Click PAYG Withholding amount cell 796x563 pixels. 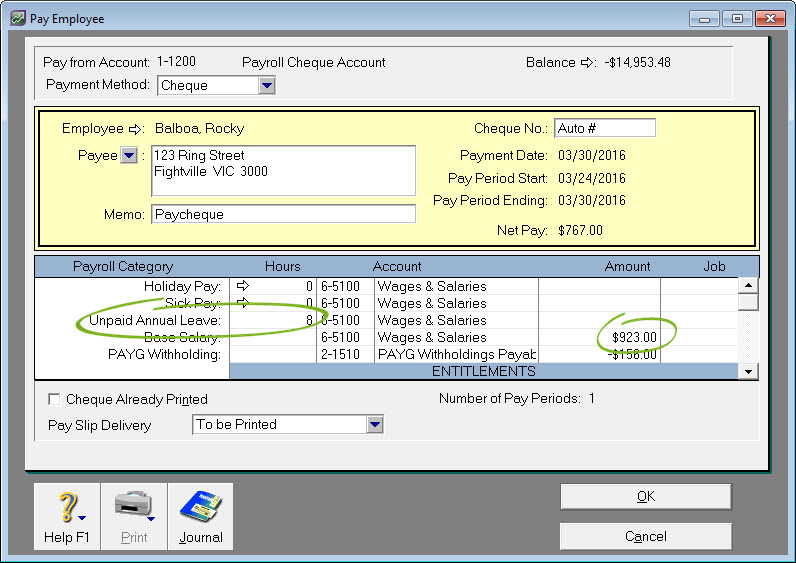click(600, 354)
